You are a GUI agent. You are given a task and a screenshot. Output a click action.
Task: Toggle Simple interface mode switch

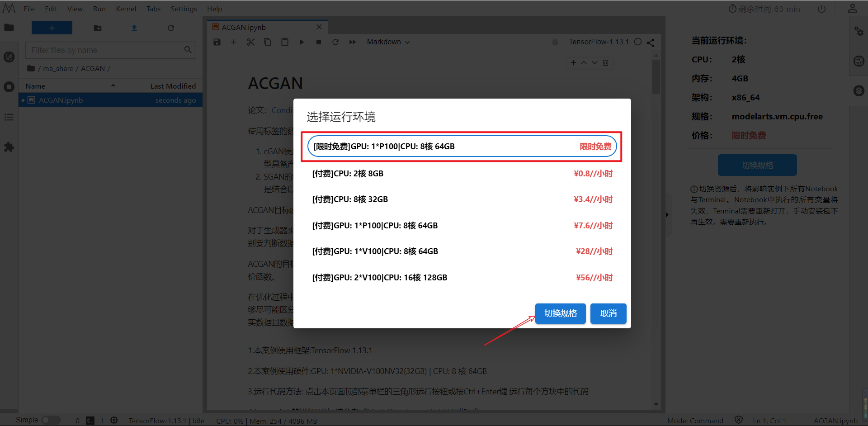tap(51, 420)
